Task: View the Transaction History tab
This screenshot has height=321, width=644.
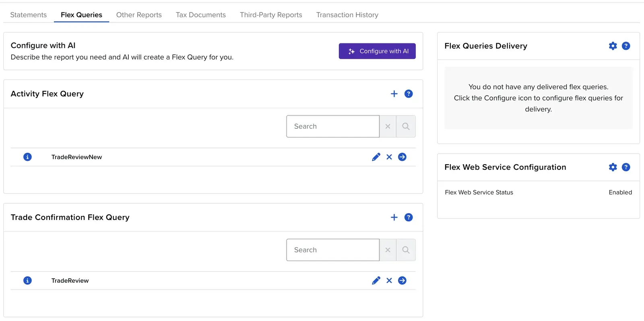Action: tap(347, 15)
